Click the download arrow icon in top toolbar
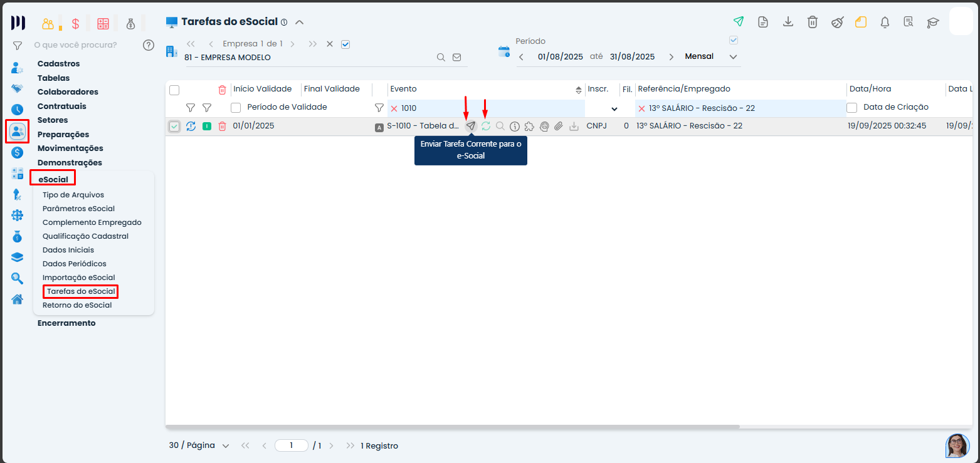Screen dimensions: 980x463 point(788,22)
